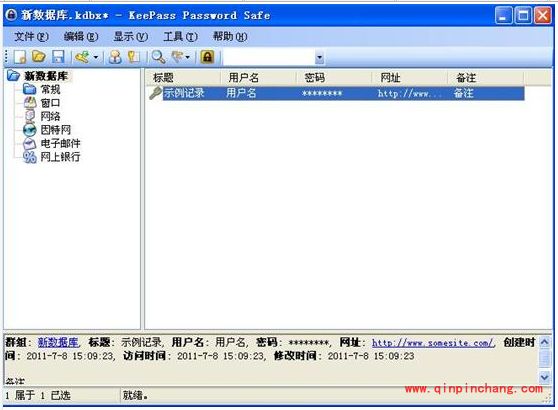558x410 pixels.
Task: Click the ******** password cell in entry row
Action: (x=322, y=94)
